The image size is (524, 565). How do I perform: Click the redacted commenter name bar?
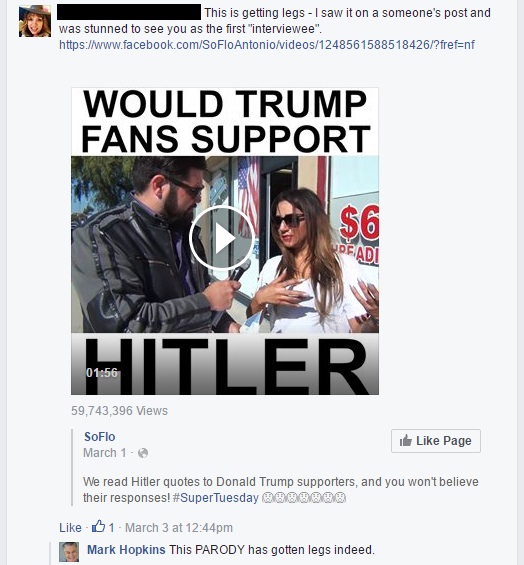129,12
